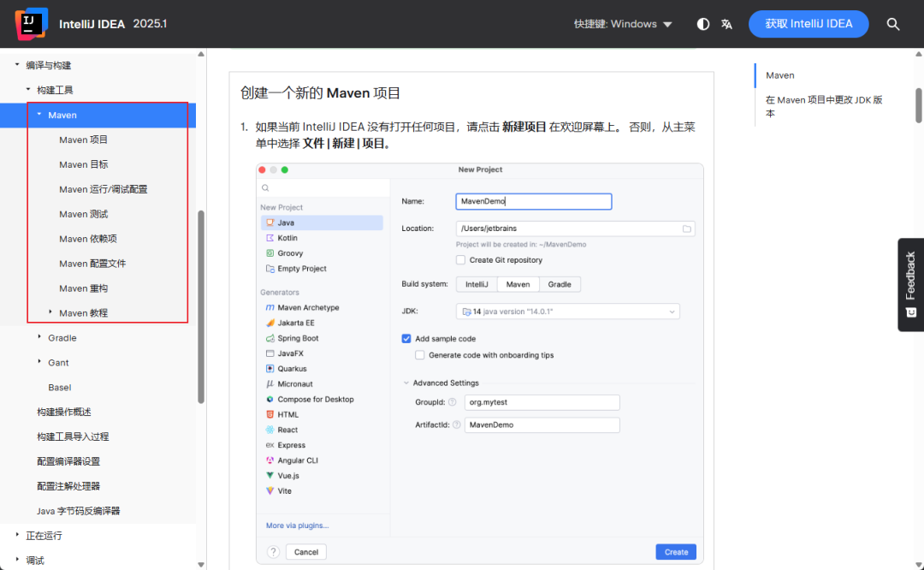Open the 快捷键: Windows dropdown
This screenshot has width=924, height=570.
pos(623,24)
